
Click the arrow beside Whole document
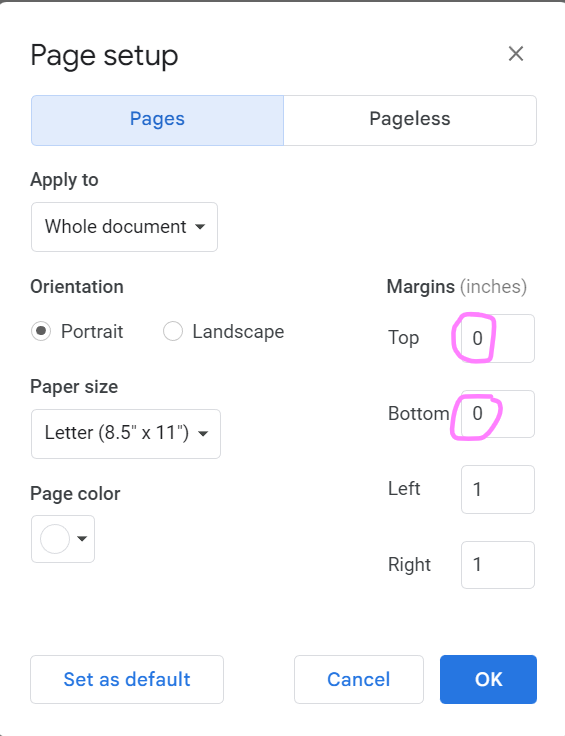point(200,227)
